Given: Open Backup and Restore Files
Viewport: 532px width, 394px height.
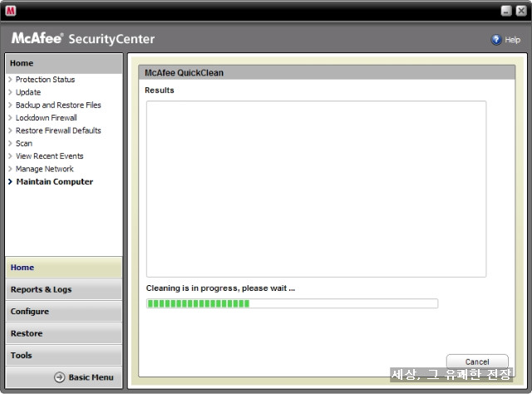Looking at the screenshot, I should tap(58, 105).
